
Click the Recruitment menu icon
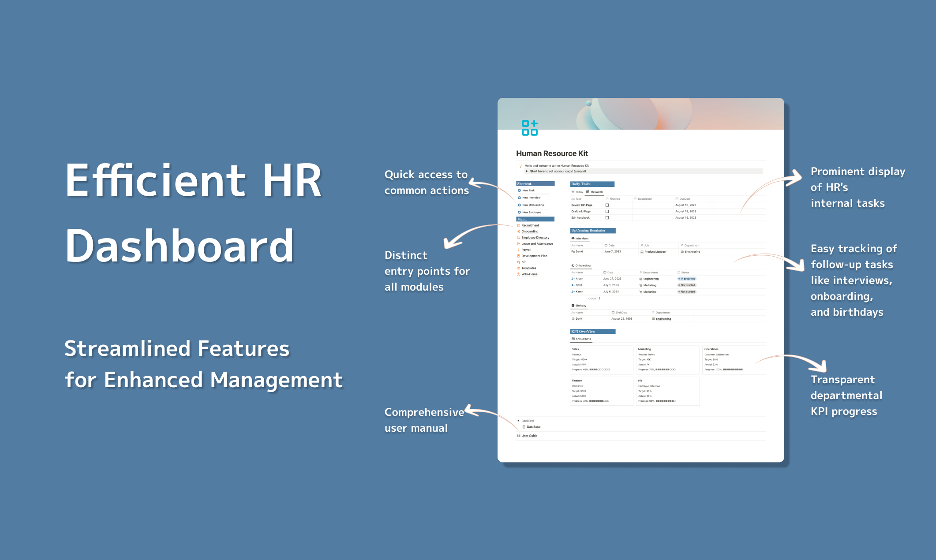519,225
